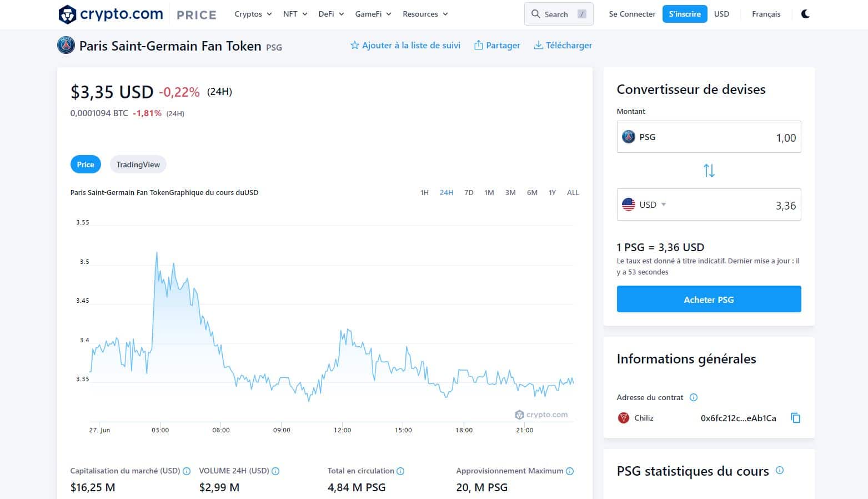The image size is (868, 499).
Task: Select 1Y chart timeframe
Action: click(552, 193)
